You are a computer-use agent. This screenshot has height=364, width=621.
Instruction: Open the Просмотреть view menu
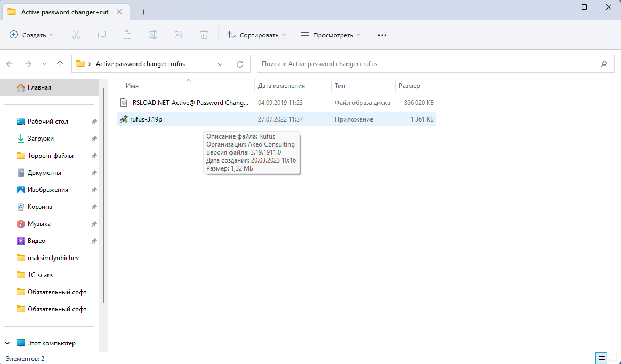pyautogui.click(x=330, y=35)
